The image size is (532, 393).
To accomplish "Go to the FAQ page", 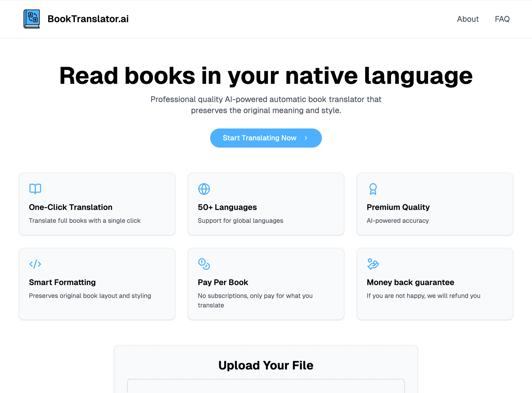I will coord(502,19).
